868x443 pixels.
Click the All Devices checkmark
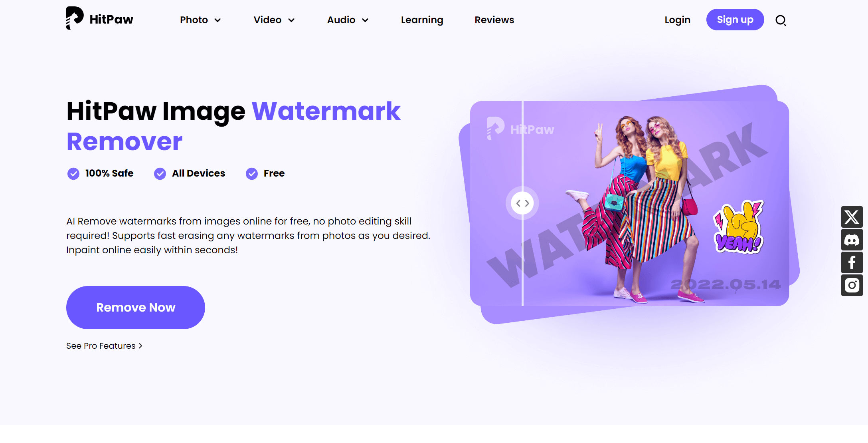160,174
